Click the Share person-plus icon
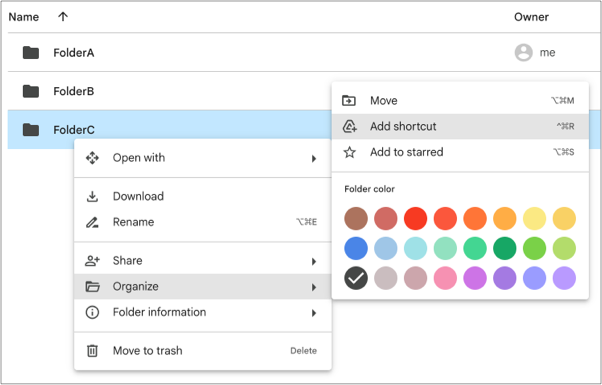This screenshot has height=385, width=602. click(92, 261)
